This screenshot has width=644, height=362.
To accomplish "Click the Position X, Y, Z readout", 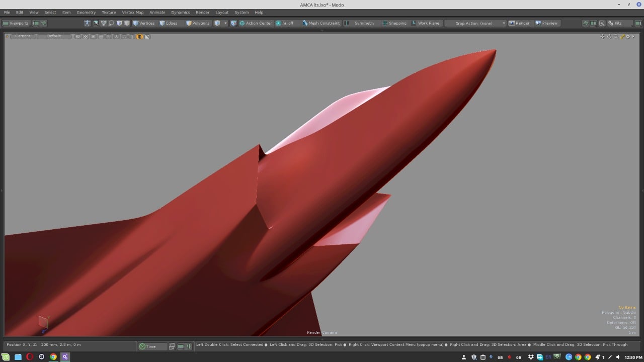I will point(44,345).
